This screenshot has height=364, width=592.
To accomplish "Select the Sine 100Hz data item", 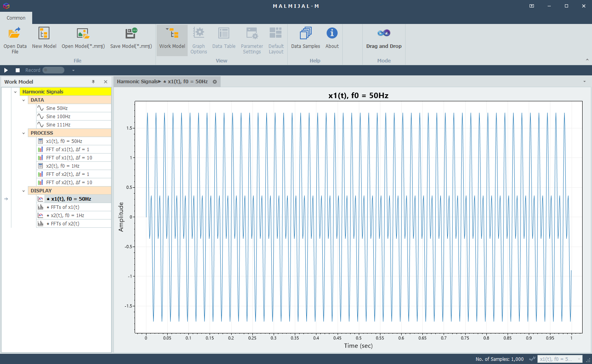I will [74, 117].
